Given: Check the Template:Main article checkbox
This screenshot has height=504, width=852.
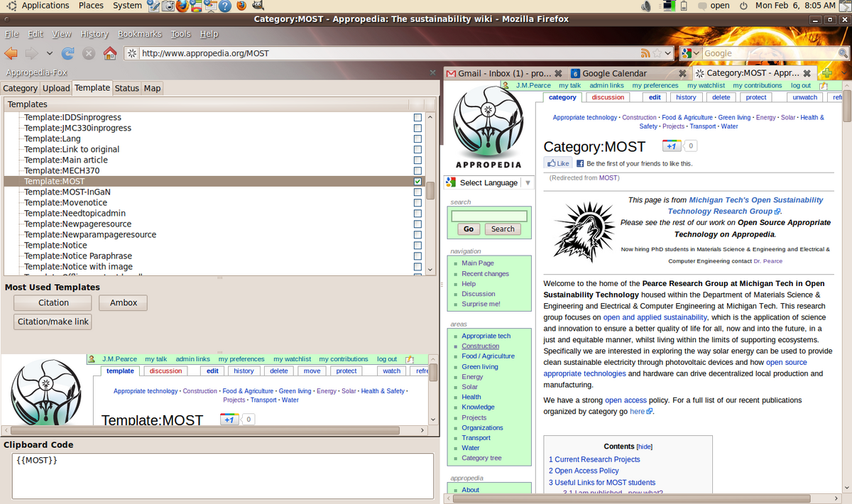Looking at the screenshot, I should [417, 160].
